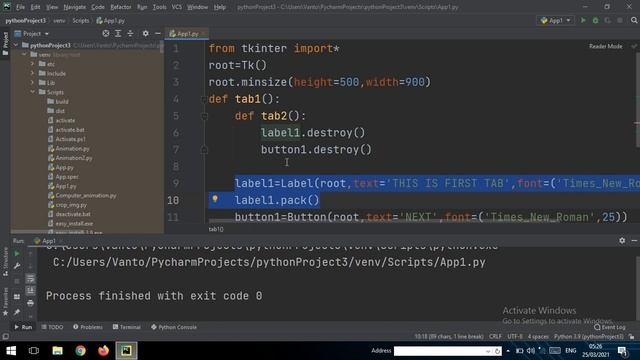Fold def tab1 at line 4 gutter
The width and height of the screenshot is (640, 360).
click(204, 99)
